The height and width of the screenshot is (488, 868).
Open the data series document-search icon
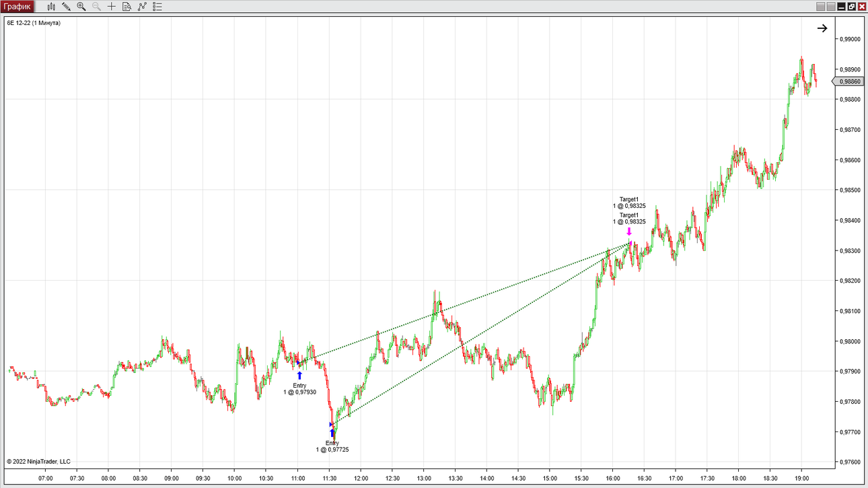(126, 7)
